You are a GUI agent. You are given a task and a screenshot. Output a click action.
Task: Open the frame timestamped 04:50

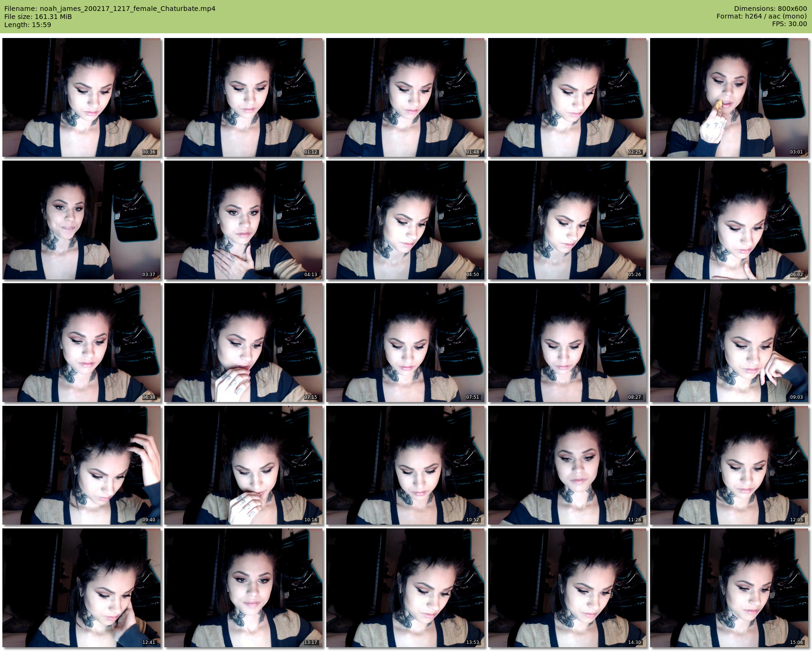pyautogui.click(x=406, y=220)
